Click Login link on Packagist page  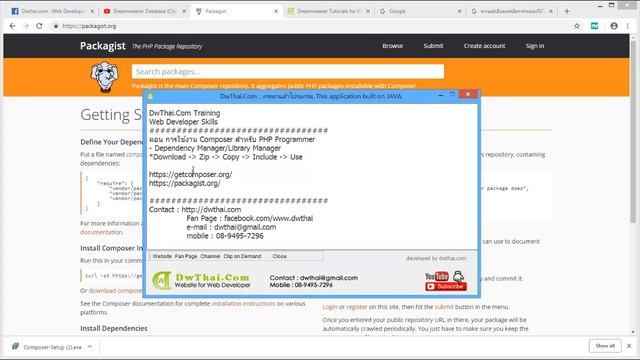coord(330,307)
